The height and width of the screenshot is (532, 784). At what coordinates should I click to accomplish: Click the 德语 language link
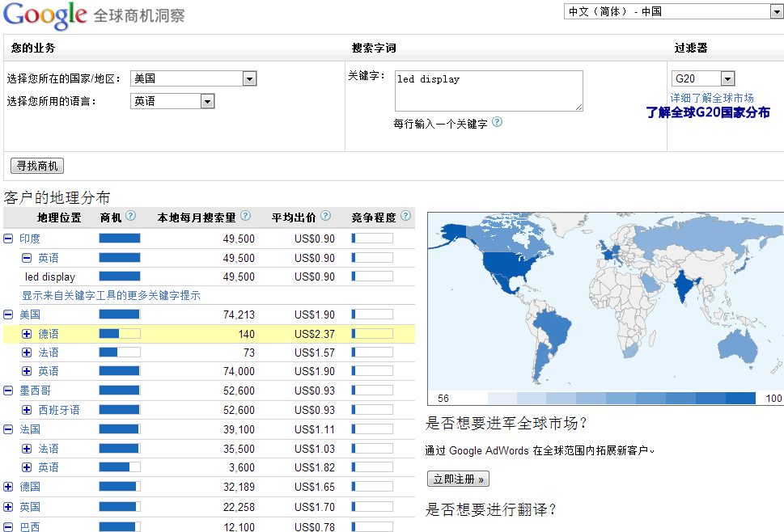tap(49, 334)
